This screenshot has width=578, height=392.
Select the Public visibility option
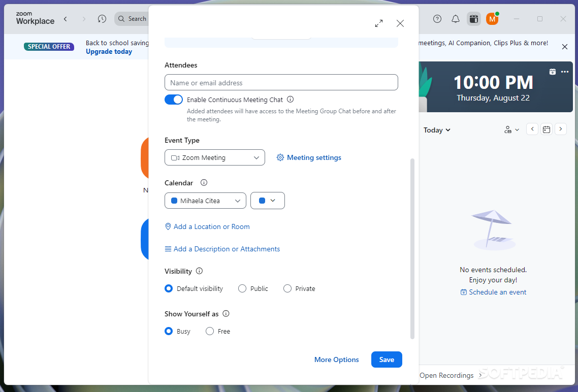242,288
